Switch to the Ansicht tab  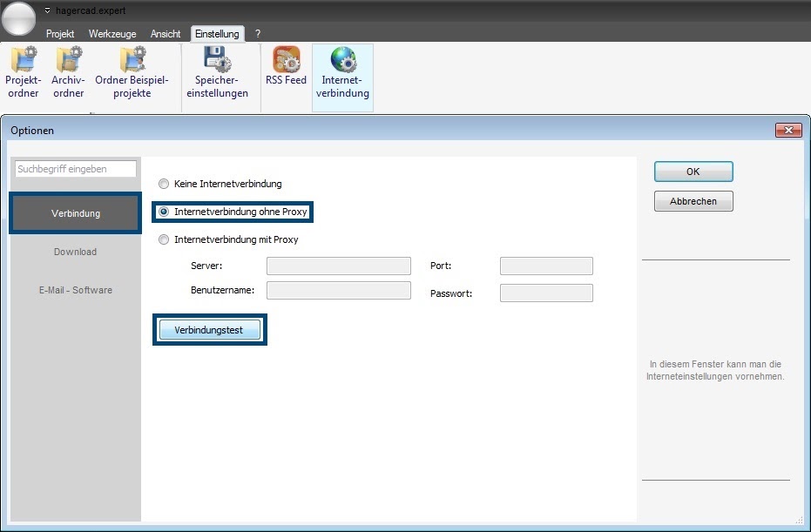[x=166, y=34]
